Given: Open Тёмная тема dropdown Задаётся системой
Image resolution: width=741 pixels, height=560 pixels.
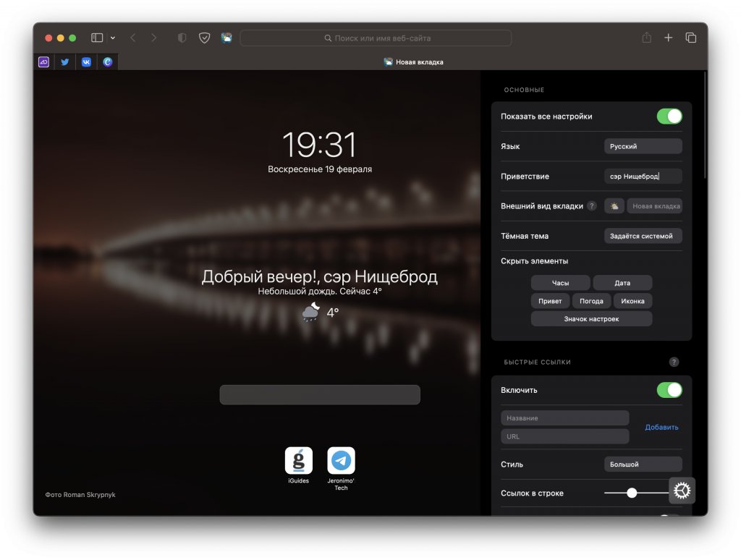Looking at the screenshot, I should [643, 236].
